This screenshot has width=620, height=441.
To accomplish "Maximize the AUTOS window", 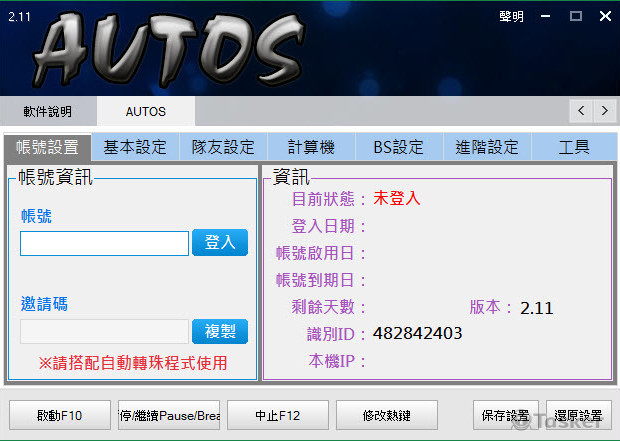I will [x=576, y=16].
